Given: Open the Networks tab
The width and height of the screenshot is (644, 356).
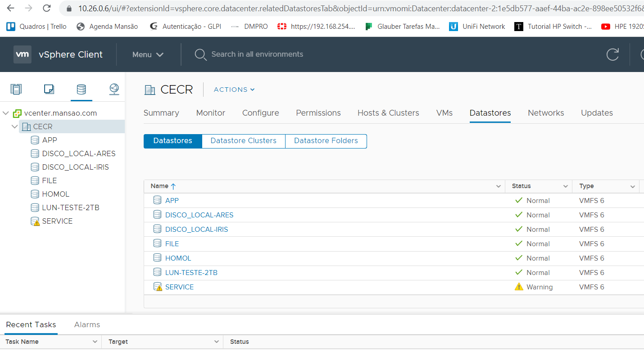Looking at the screenshot, I should click(546, 113).
